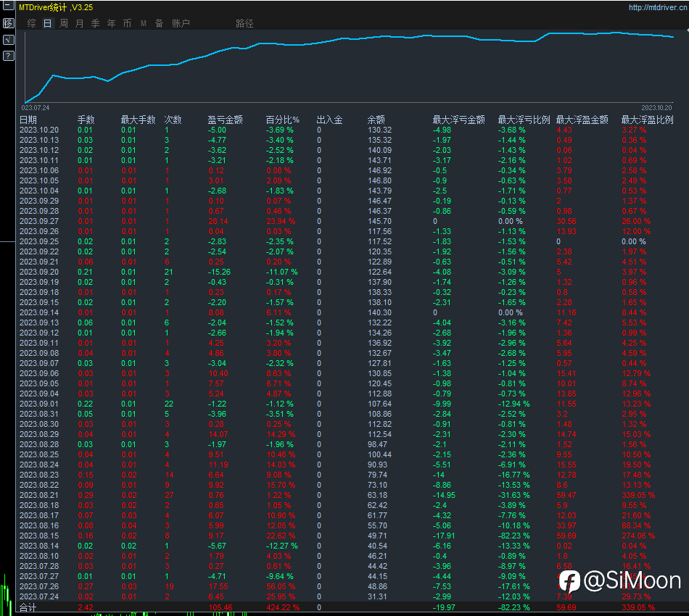Screen dimensions: 689x616
Task: Click the total profit 105.46
Action: point(220,607)
